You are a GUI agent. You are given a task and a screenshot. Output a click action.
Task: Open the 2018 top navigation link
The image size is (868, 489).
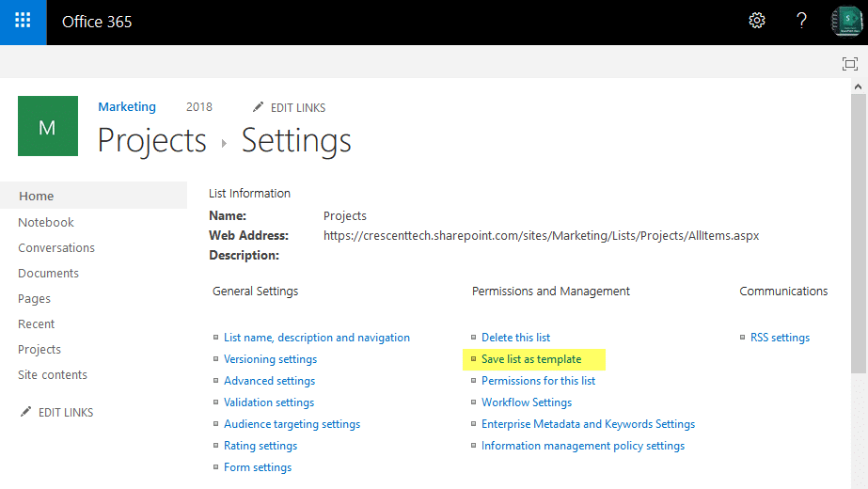pyautogui.click(x=199, y=107)
